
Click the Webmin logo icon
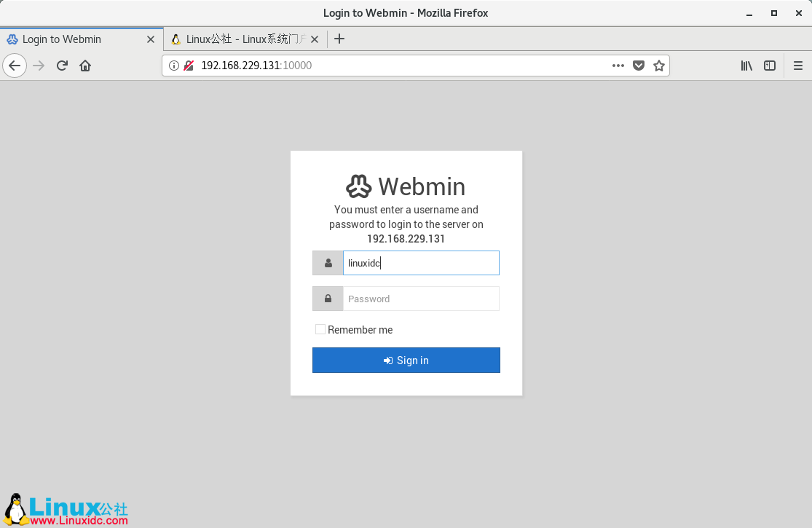pyautogui.click(x=358, y=186)
